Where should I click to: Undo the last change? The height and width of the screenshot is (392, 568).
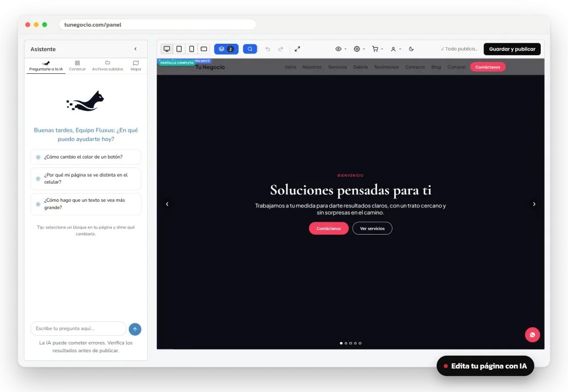(x=268, y=49)
